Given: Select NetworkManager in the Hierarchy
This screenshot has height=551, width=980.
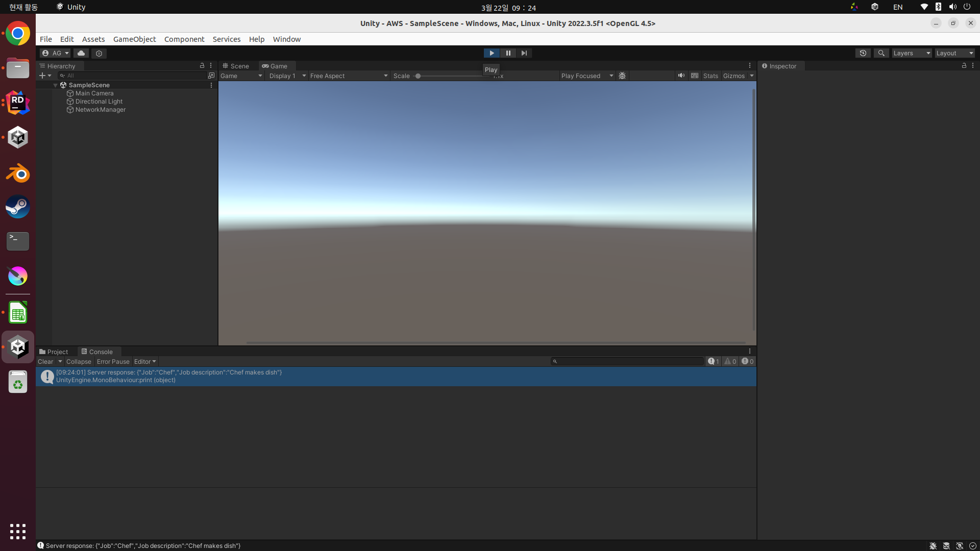Looking at the screenshot, I should tap(100, 110).
